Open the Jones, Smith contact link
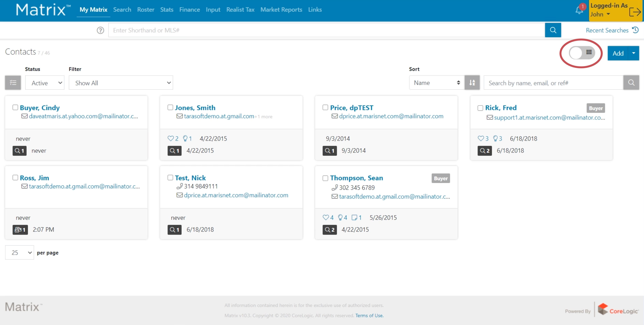The width and height of the screenshot is (644, 325). pyautogui.click(x=195, y=107)
